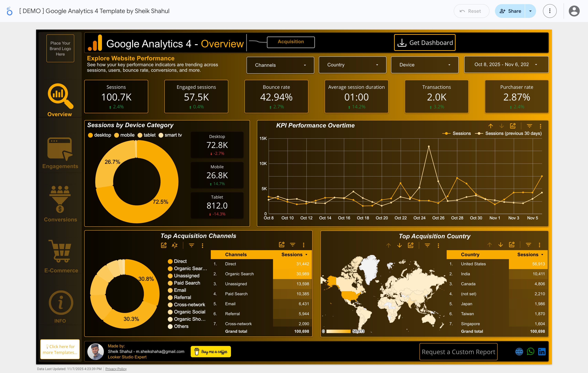Click the map color scale legend bar

[x=338, y=331]
